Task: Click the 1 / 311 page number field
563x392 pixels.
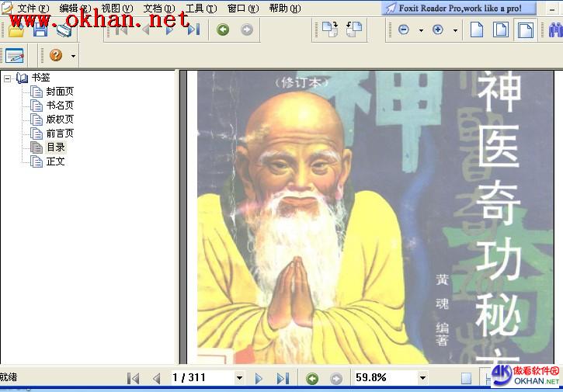Action: point(203,378)
